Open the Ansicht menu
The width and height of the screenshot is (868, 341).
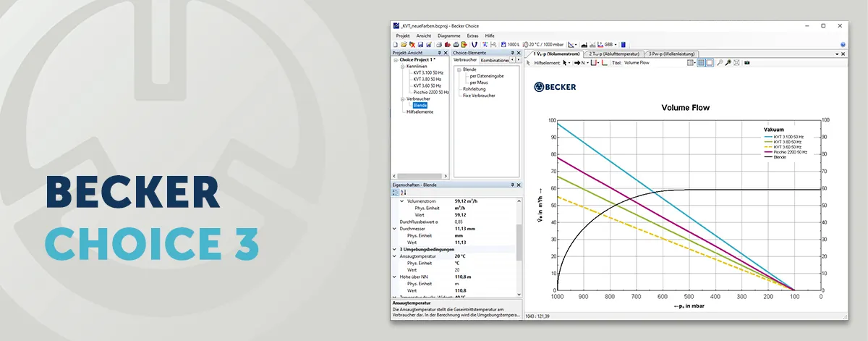(424, 35)
